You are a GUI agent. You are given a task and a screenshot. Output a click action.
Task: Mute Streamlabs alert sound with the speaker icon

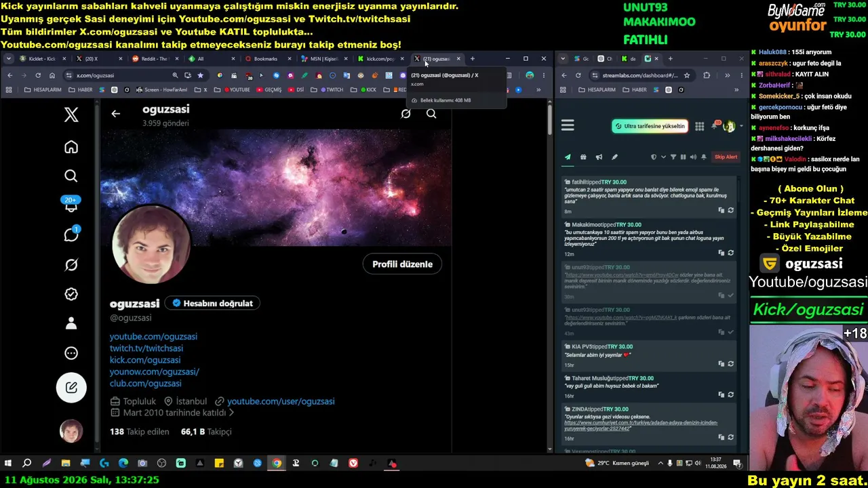click(x=693, y=157)
